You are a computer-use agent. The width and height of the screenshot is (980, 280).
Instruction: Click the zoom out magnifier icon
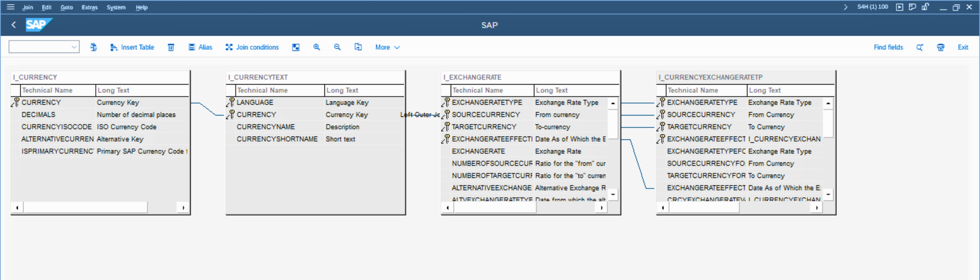337,47
